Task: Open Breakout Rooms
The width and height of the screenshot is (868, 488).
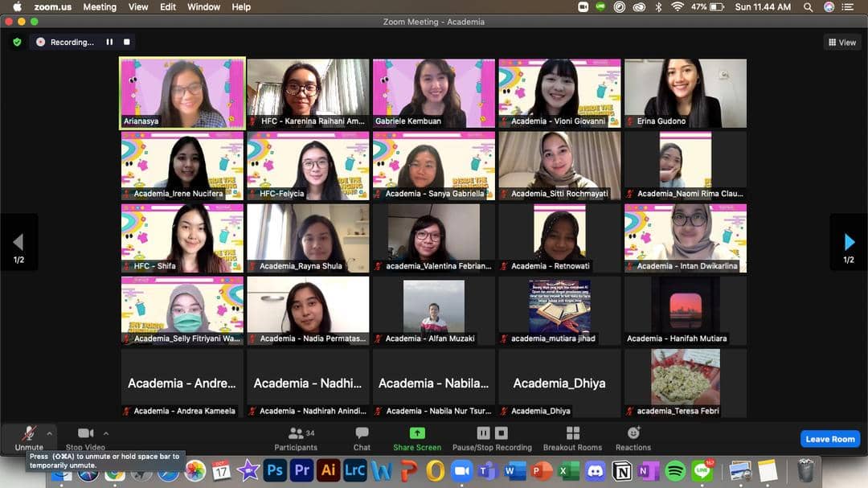Action: [x=572, y=434]
